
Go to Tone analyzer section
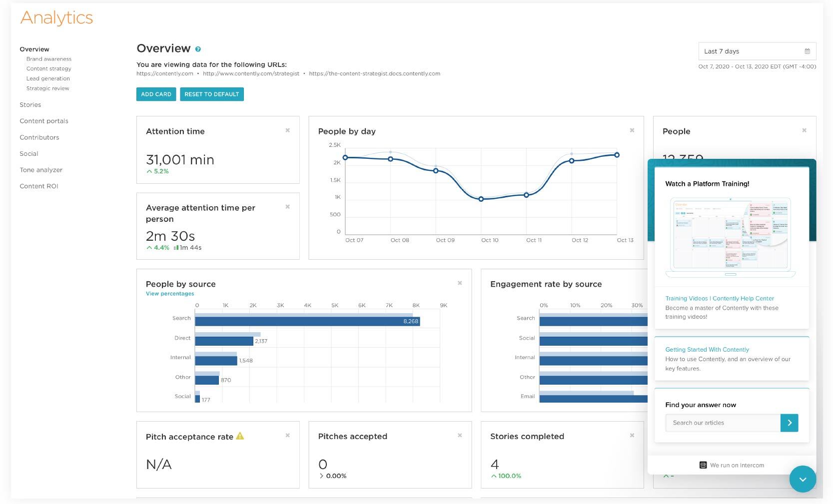click(41, 170)
